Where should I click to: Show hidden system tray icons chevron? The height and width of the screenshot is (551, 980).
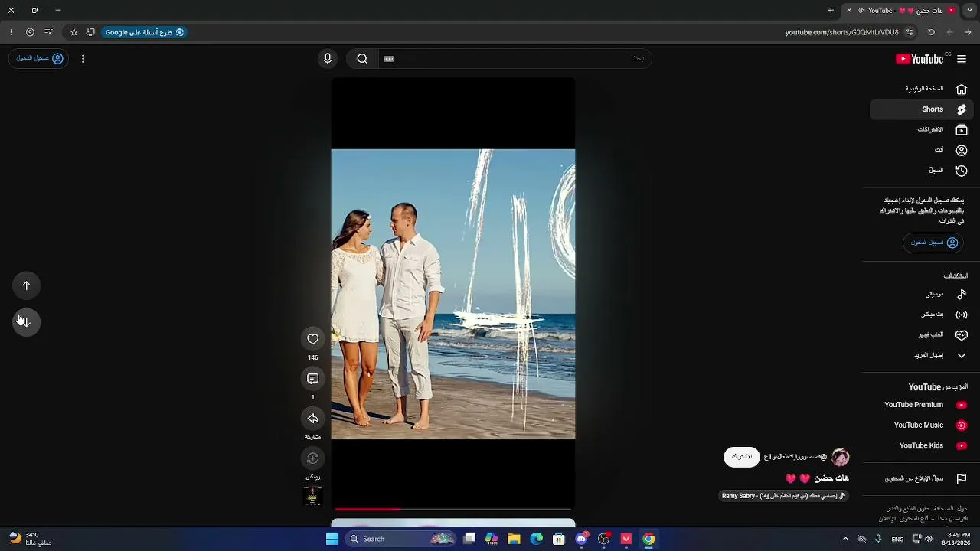[x=845, y=539]
